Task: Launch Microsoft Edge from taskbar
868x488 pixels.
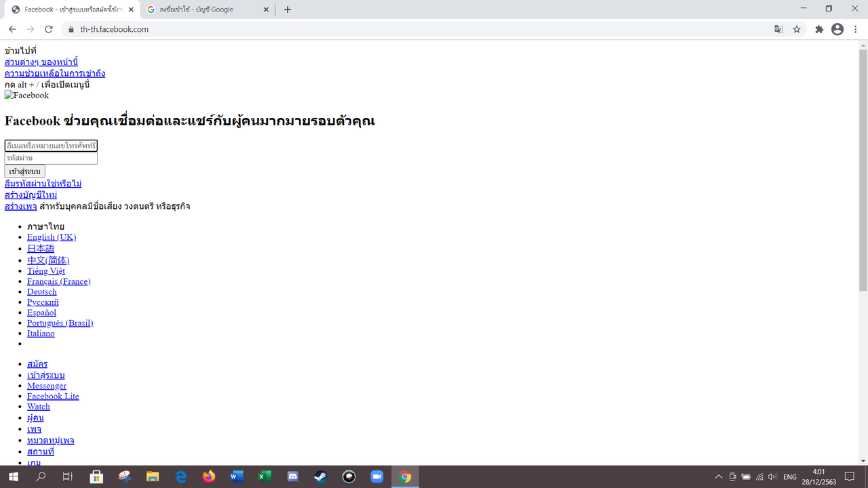Action: pyautogui.click(x=181, y=476)
